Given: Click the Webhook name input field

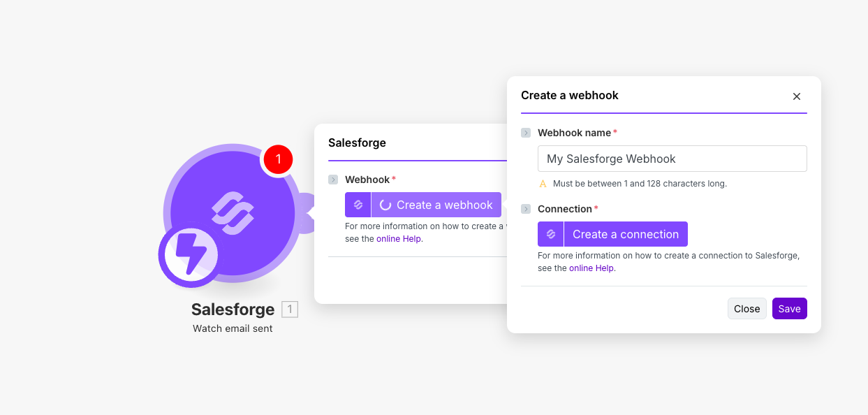Looking at the screenshot, I should tap(672, 159).
